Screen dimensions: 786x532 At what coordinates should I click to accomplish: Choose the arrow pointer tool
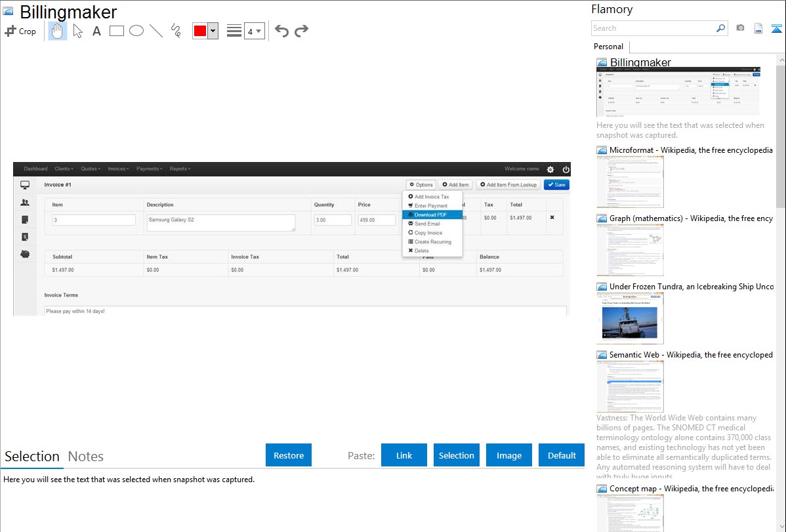click(77, 31)
